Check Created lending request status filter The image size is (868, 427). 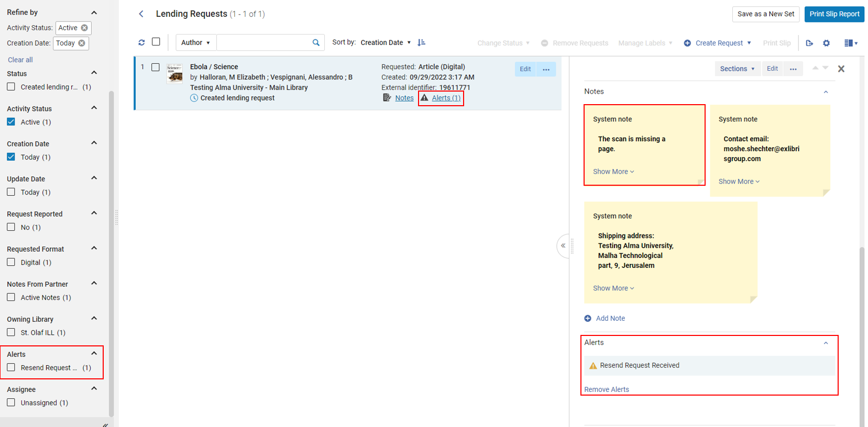pyautogui.click(x=11, y=86)
